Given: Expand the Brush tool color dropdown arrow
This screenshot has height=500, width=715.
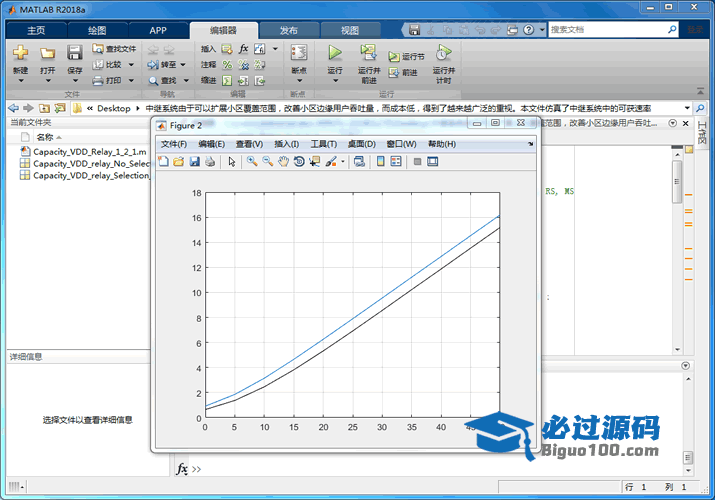Looking at the screenshot, I should (343, 161).
